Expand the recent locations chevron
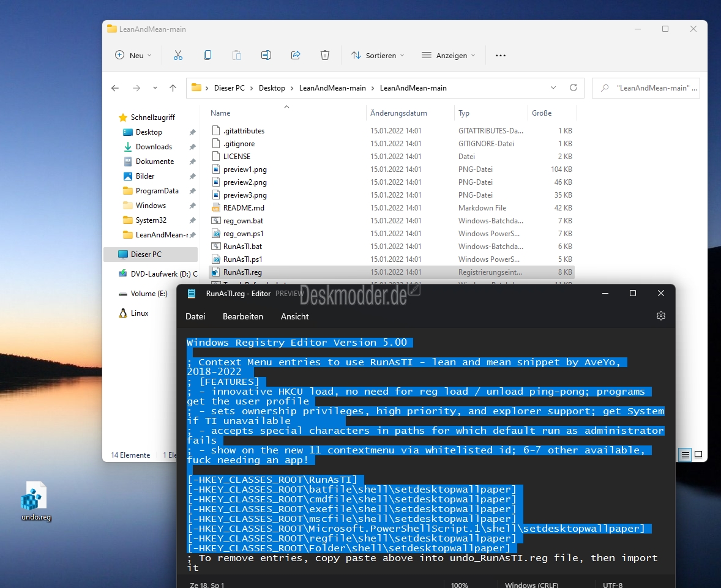The height and width of the screenshot is (588, 721). pyautogui.click(x=155, y=88)
